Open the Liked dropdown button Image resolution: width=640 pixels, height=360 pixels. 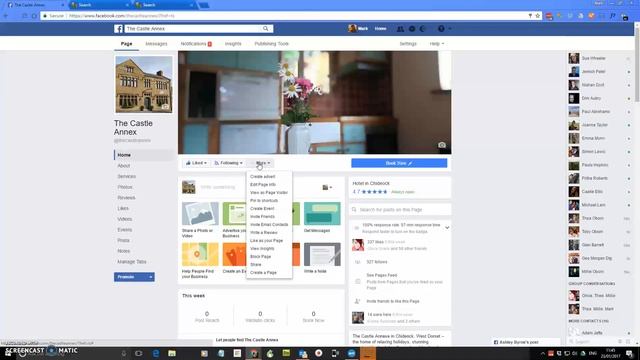pos(196,163)
